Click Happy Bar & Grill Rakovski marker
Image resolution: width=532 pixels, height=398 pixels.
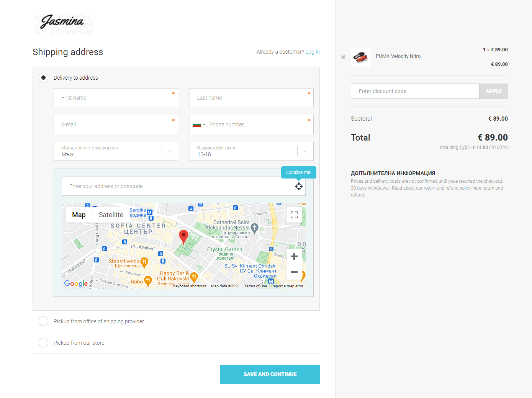click(x=194, y=277)
